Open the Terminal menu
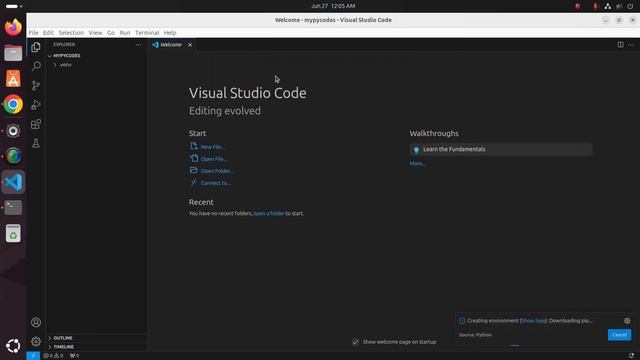The width and height of the screenshot is (640, 360). coord(147,33)
